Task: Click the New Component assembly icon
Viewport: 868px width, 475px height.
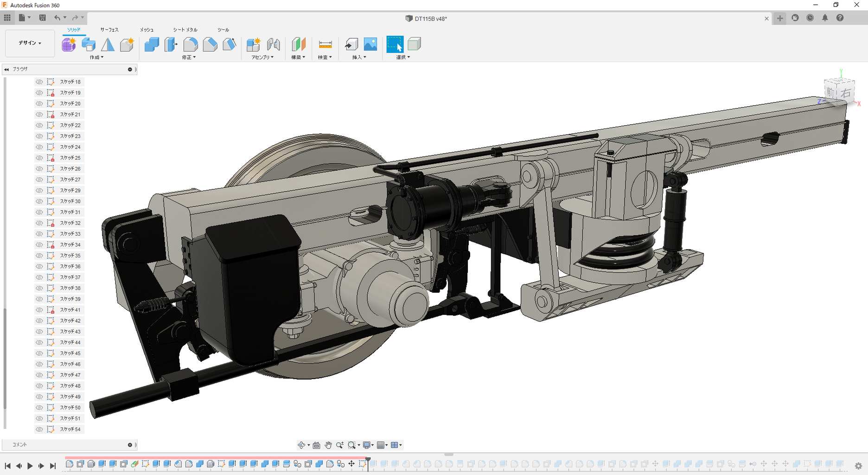Action: (x=253, y=45)
